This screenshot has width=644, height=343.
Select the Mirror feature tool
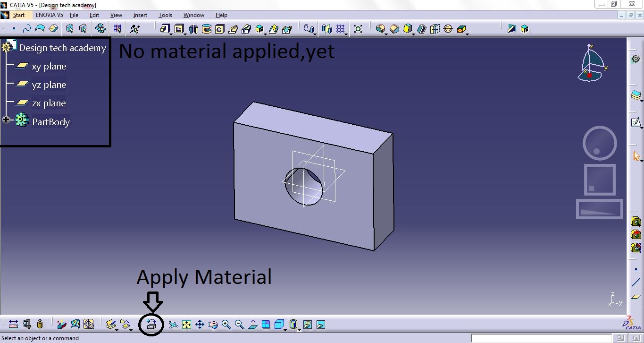point(326,29)
